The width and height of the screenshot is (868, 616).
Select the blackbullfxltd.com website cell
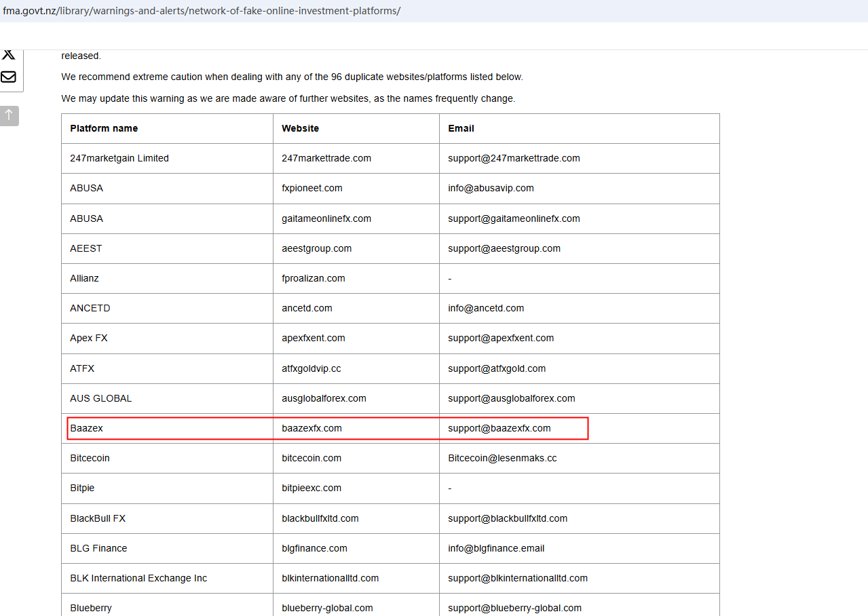(320, 518)
